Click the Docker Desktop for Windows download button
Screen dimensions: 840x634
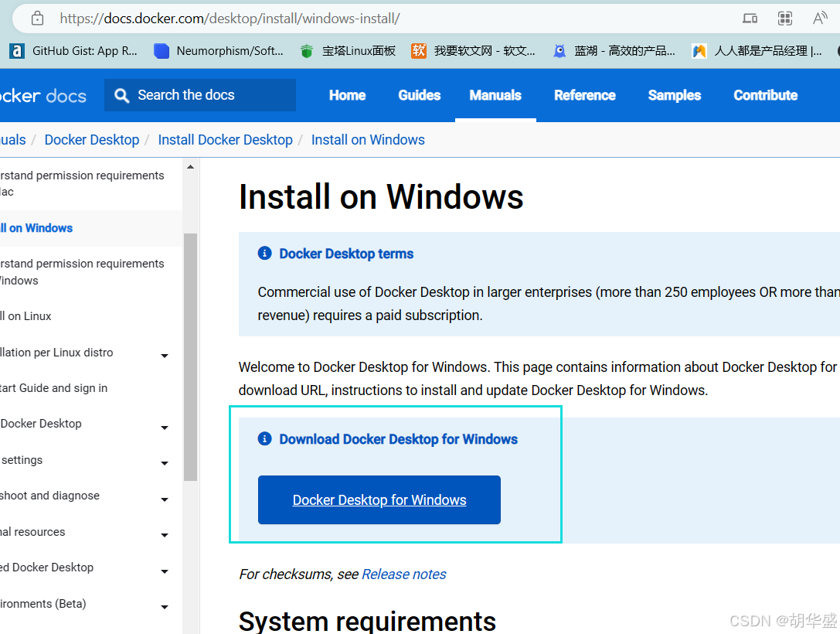379,500
